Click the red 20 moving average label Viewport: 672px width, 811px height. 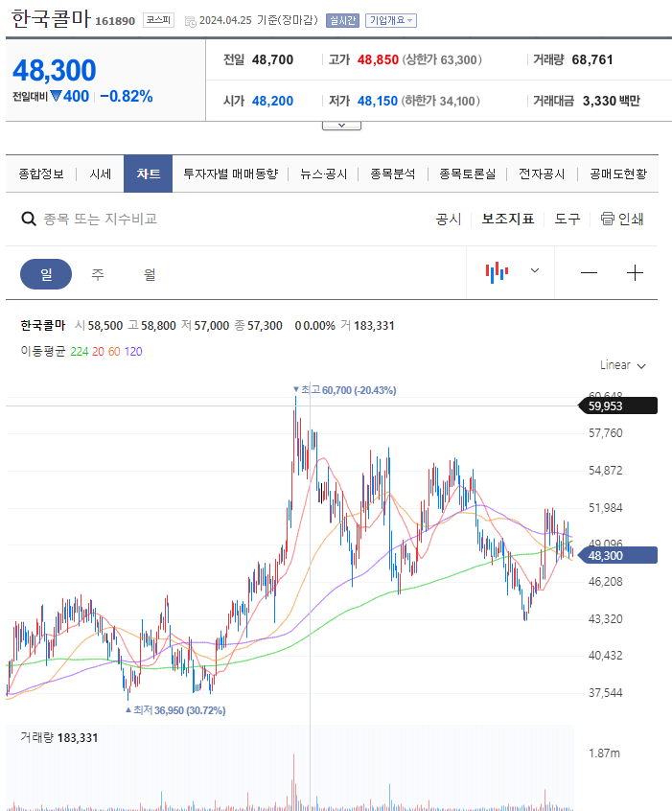99,352
